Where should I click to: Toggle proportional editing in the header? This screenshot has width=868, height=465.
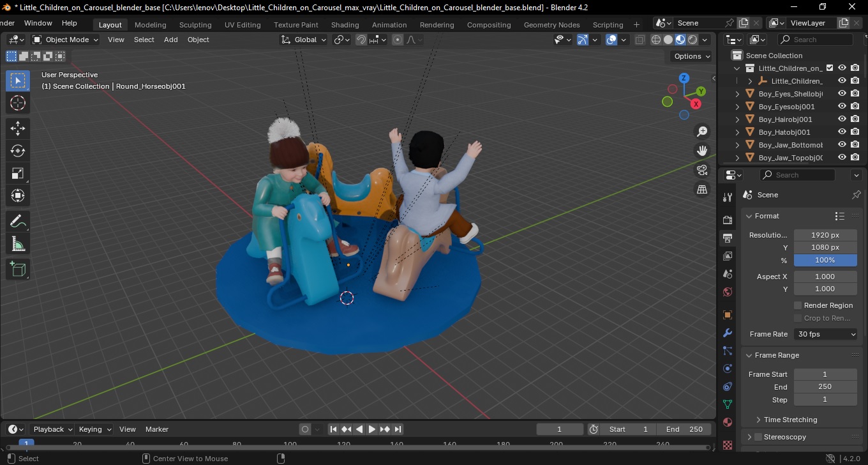(398, 40)
